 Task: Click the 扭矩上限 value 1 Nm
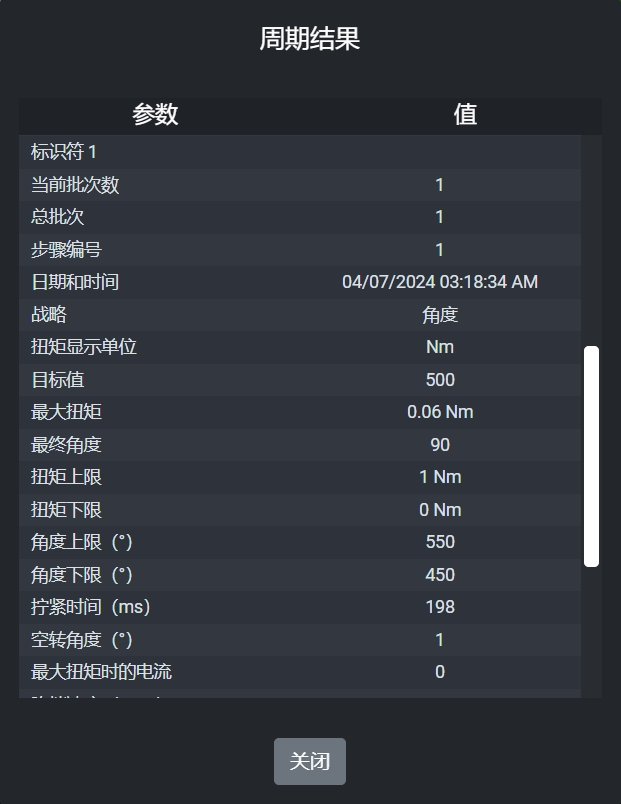(440, 477)
